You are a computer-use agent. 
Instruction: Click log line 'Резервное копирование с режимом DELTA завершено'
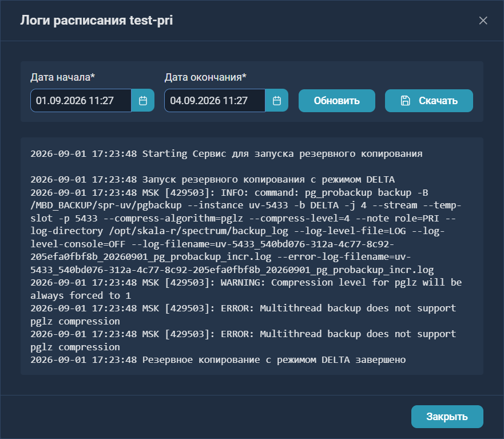click(218, 359)
